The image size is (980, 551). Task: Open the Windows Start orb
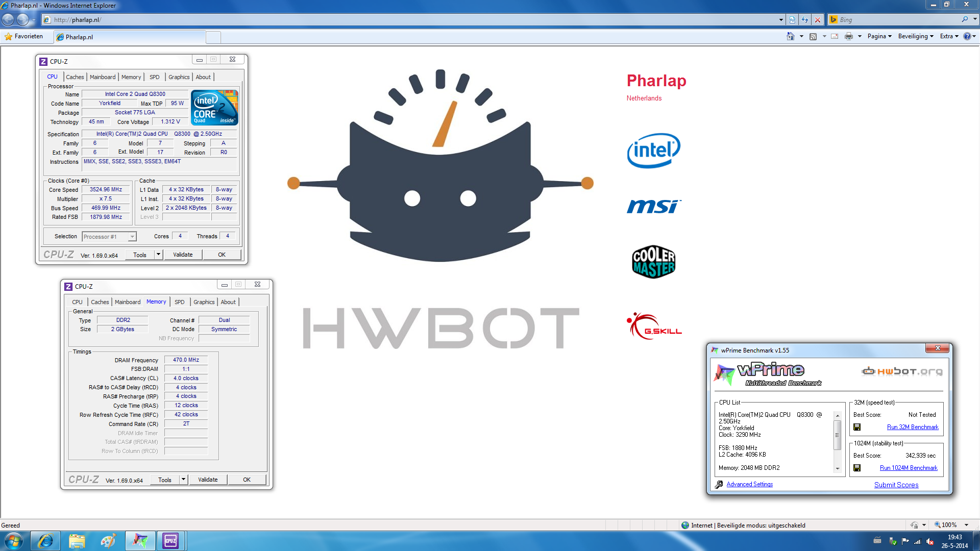(x=14, y=541)
